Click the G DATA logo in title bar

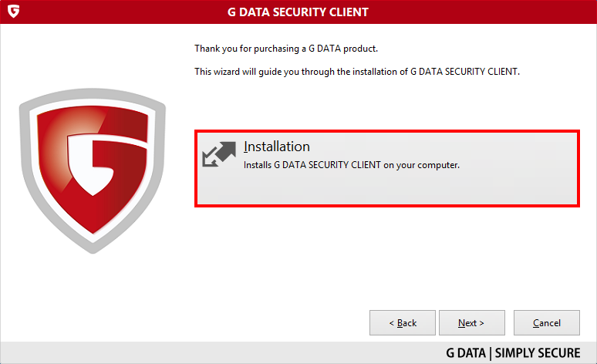pos(12,12)
